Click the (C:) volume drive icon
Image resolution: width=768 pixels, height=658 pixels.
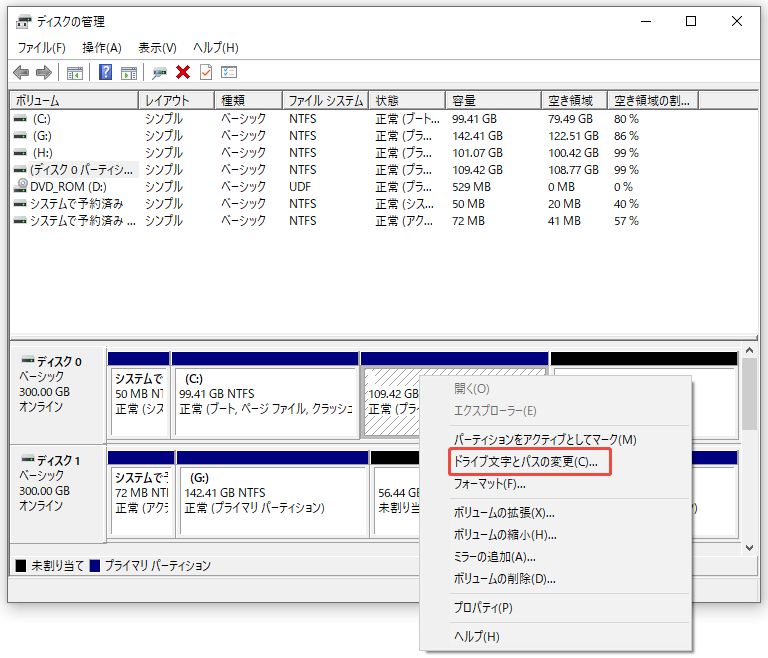point(20,119)
